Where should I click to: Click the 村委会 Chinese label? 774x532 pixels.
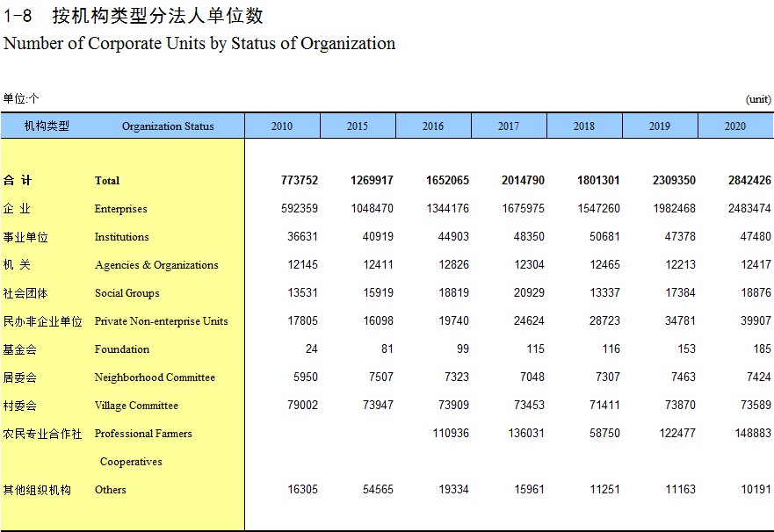tap(19, 406)
